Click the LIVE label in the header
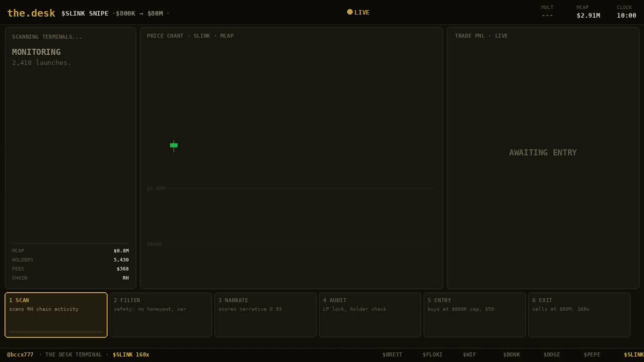The image size is (644, 362). click(362, 12)
